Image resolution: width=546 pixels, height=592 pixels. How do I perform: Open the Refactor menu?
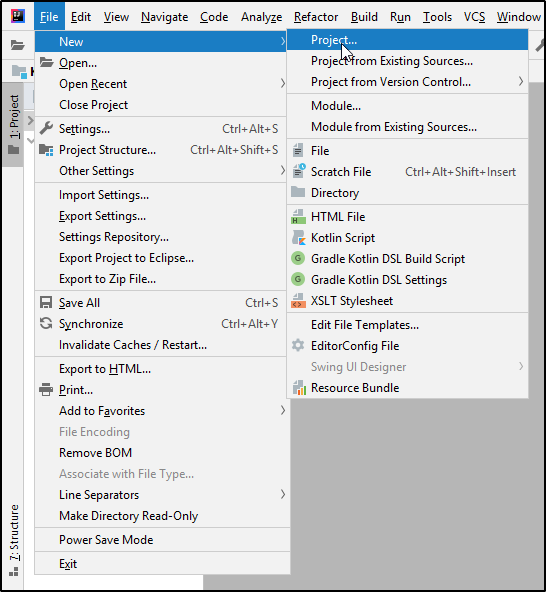(316, 17)
